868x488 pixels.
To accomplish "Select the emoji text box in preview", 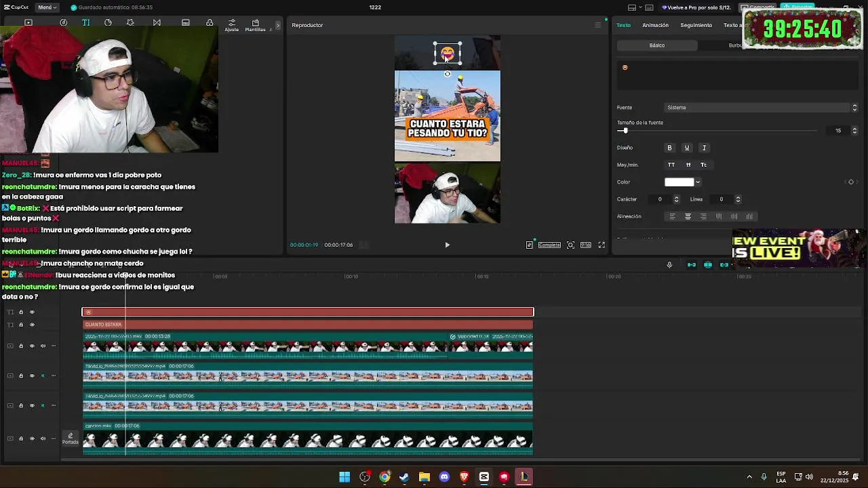I will pos(448,54).
